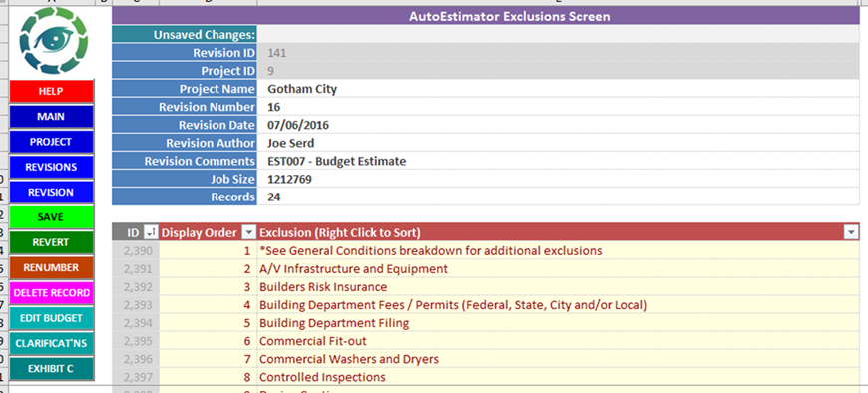Select exclusion Commercial Fit-out
This screenshot has height=393, width=868.
(558, 341)
